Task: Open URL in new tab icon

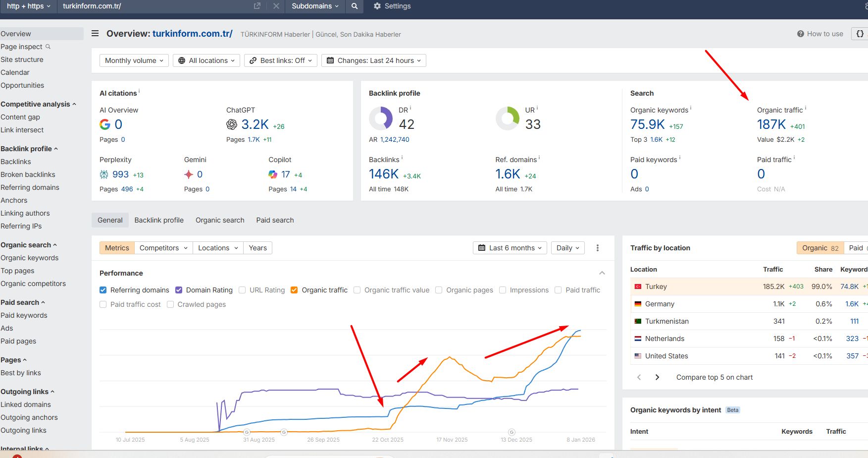Action: pyautogui.click(x=257, y=6)
